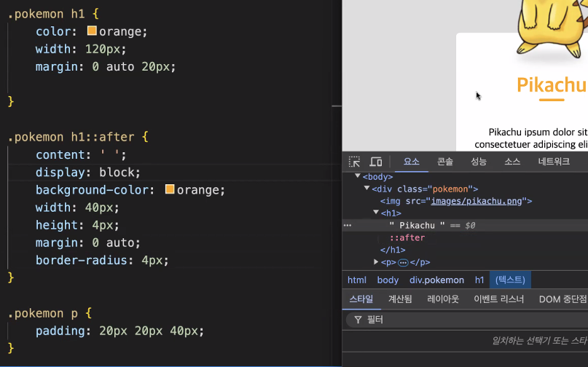Open the DOM 중단점 sub-tab
Viewport: 588px width, 367px height.
562,299
